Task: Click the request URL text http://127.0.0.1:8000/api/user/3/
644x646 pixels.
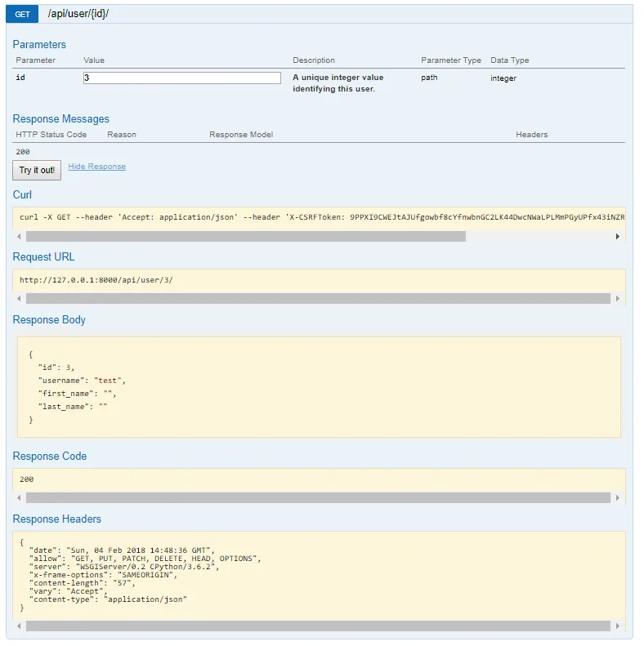Action: 96,280
